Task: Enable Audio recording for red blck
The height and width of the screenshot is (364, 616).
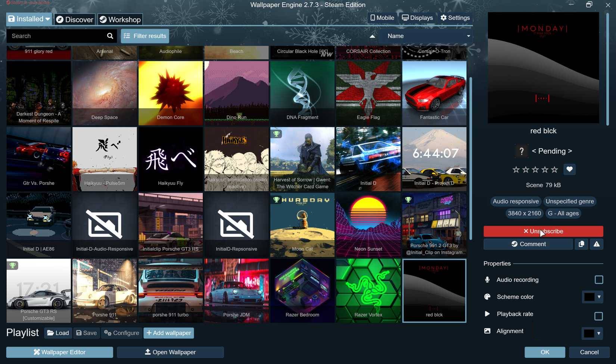Action: [599, 279]
